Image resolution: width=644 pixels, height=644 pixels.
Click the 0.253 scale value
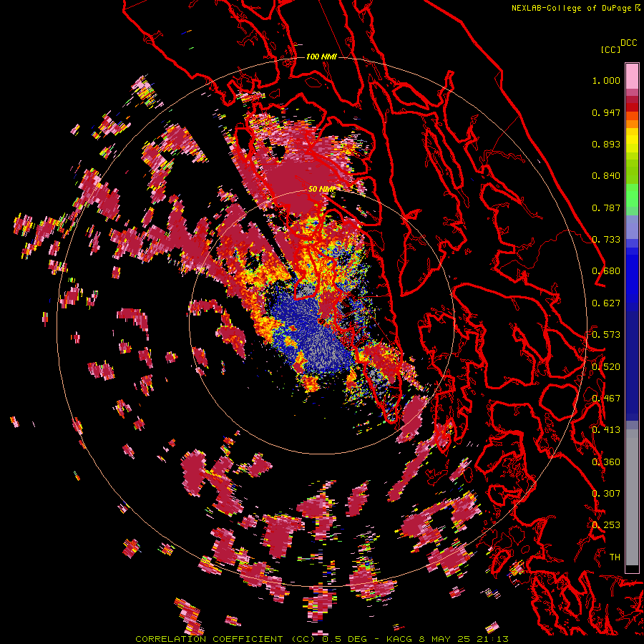(606, 525)
